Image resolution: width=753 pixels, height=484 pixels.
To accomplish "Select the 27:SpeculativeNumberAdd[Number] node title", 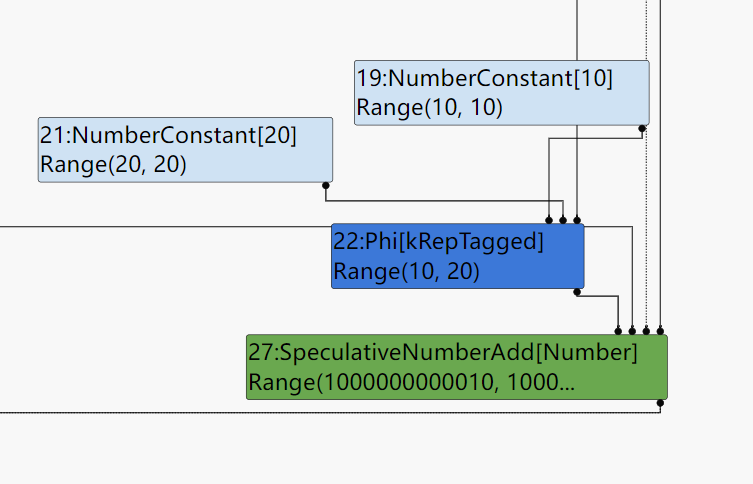I will [443, 352].
